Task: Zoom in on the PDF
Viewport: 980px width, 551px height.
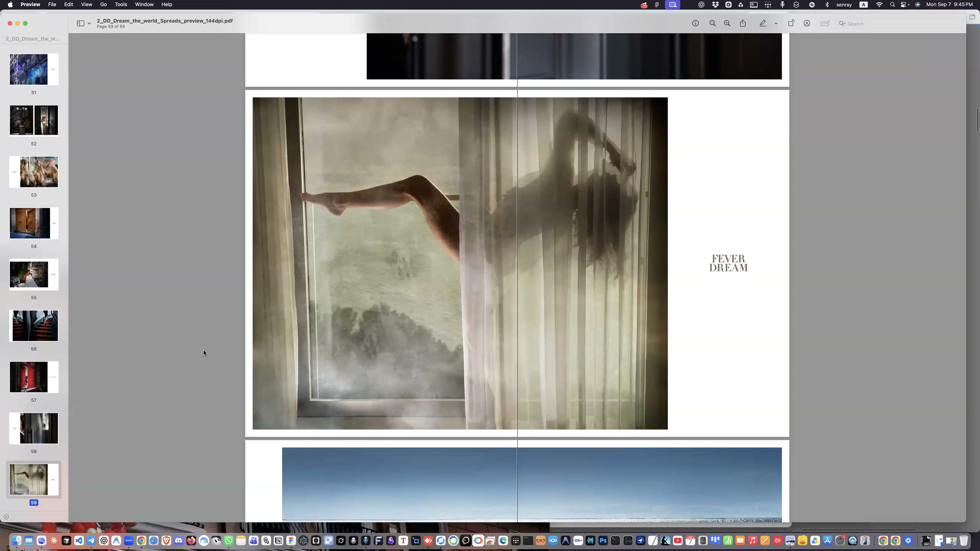Action: click(727, 23)
